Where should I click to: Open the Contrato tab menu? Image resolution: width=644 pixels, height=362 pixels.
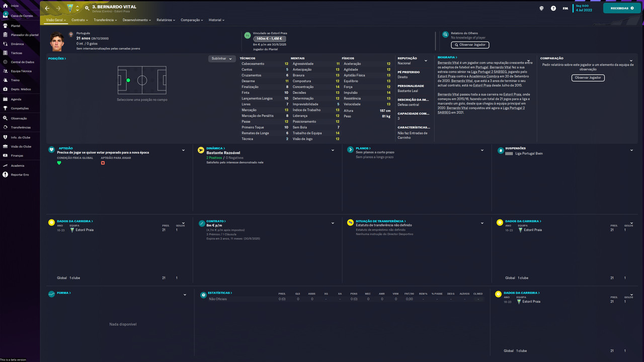click(79, 20)
